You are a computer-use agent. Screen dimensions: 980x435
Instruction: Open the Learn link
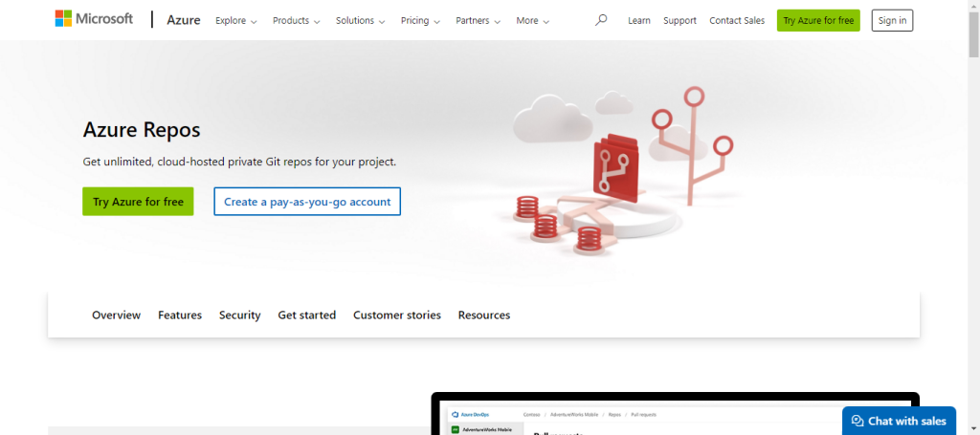(638, 21)
